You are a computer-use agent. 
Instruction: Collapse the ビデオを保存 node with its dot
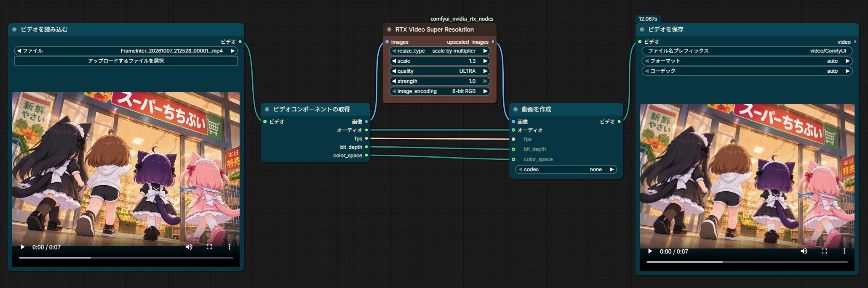[642, 29]
